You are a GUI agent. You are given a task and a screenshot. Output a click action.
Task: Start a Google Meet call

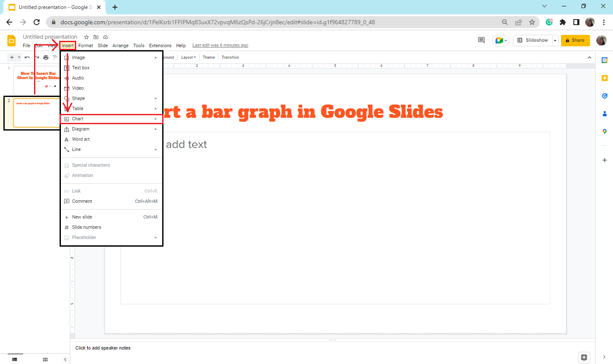click(501, 40)
